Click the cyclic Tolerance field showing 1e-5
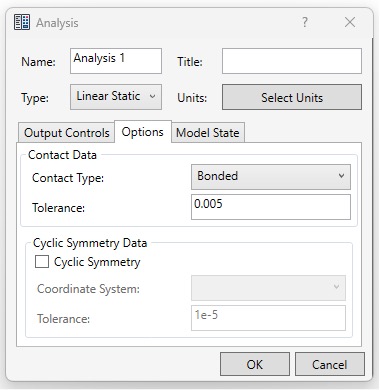380x390 pixels. (x=268, y=318)
